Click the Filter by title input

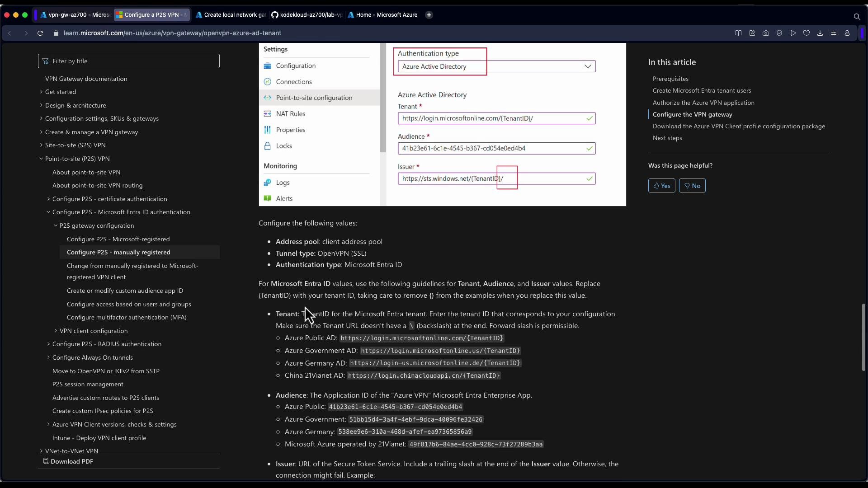tap(129, 61)
